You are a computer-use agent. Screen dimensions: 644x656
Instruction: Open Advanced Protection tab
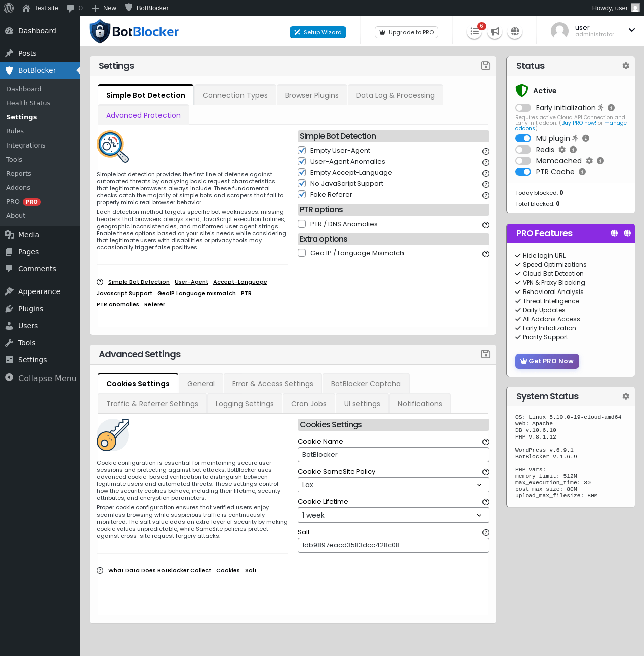(x=143, y=115)
